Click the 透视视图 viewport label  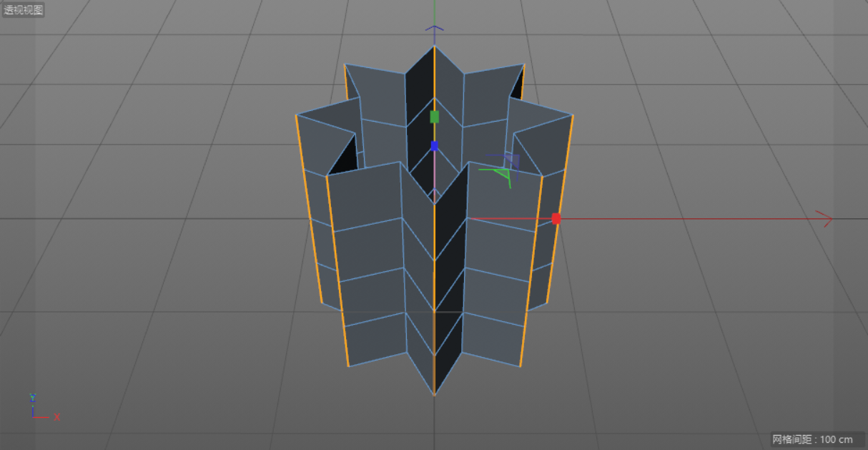(24, 10)
